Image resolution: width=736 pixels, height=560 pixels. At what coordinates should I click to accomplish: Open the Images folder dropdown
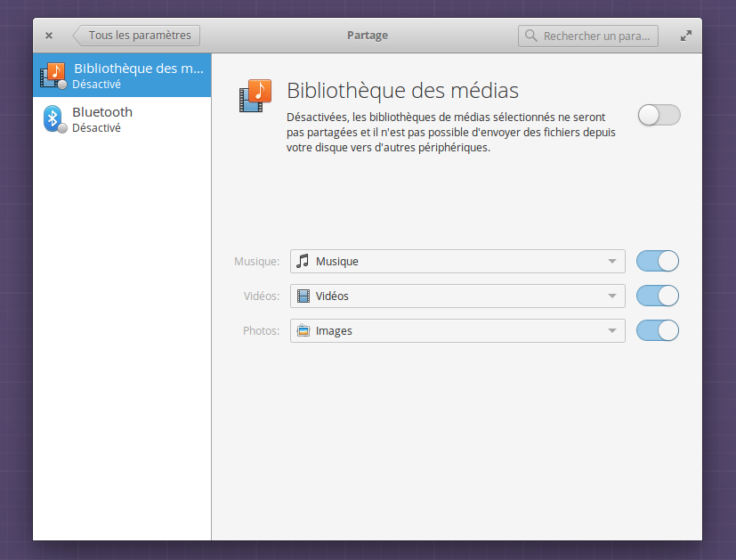(x=457, y=331)
